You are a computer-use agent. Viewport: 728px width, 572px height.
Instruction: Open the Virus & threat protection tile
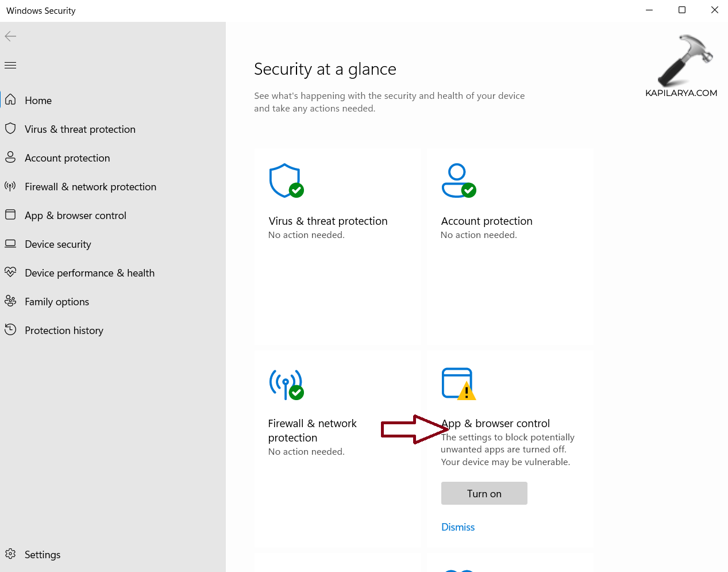328,221
